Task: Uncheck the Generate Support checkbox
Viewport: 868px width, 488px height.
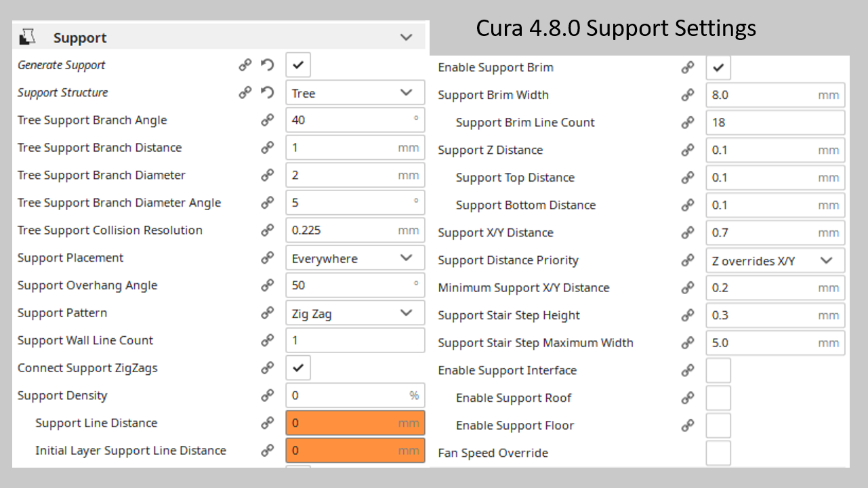Action: click(298, 66)
